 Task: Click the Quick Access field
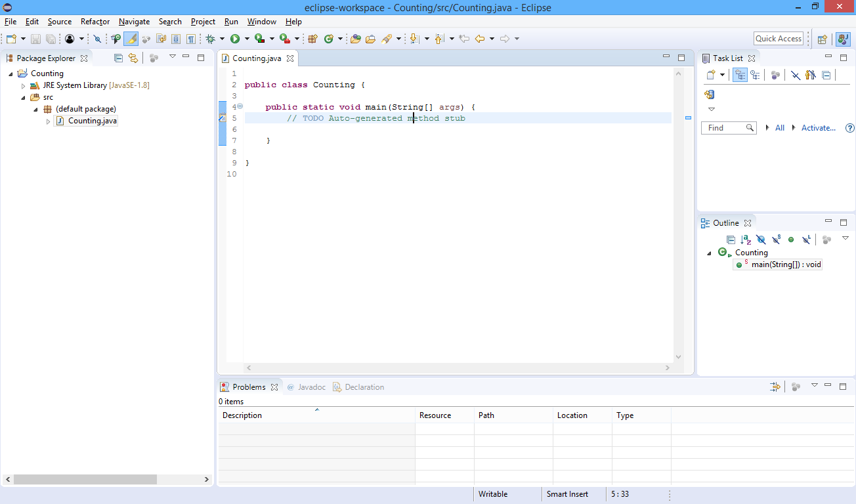pyautogui.click(x=779, y=39)
